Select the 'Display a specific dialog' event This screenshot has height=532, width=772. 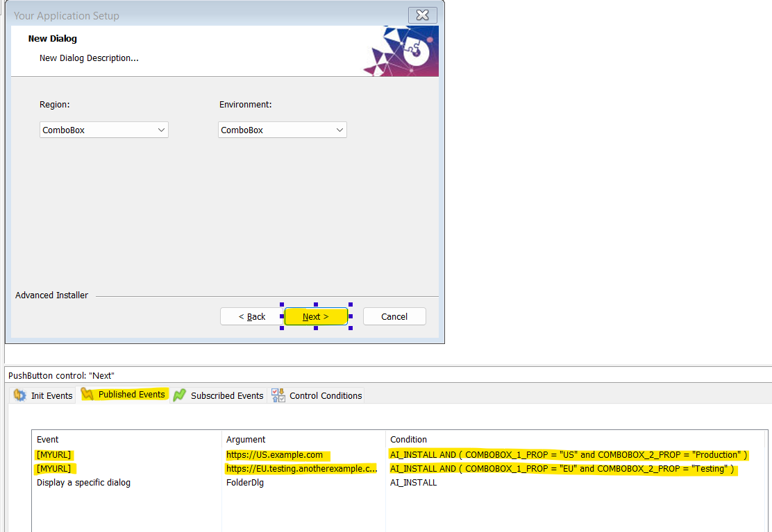pos(83,483)
